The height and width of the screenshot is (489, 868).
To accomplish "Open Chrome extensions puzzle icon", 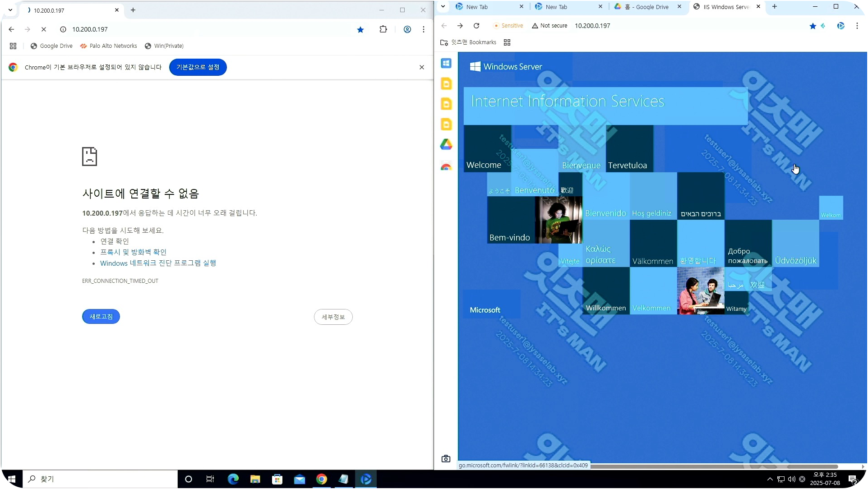I will pyautogui.click(x=383, y=29).
